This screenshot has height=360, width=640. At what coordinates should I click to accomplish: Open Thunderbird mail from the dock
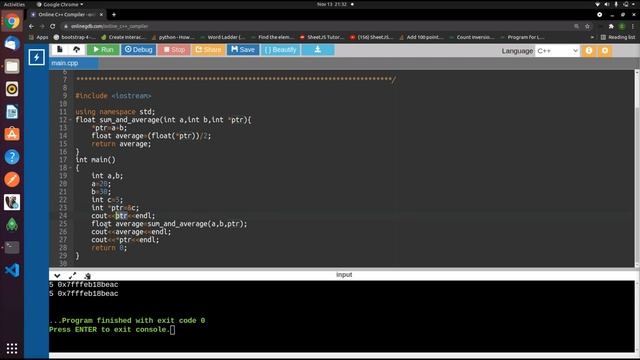[12, 43]
